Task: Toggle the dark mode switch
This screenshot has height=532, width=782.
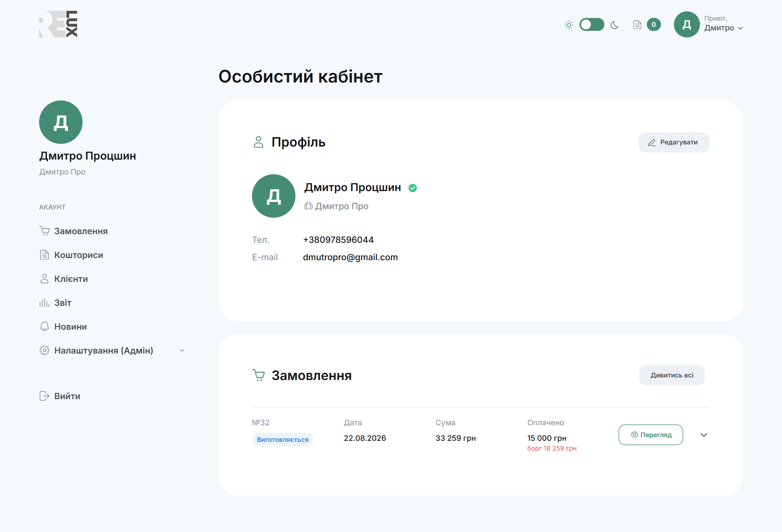Action: point(592,25)
